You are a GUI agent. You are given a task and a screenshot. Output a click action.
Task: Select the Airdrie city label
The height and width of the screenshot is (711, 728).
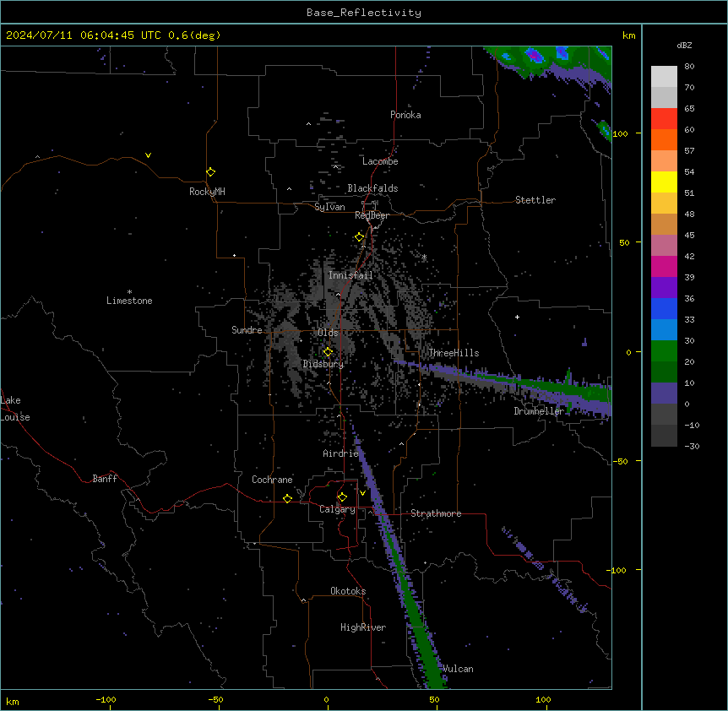click(x=340, y=453)
